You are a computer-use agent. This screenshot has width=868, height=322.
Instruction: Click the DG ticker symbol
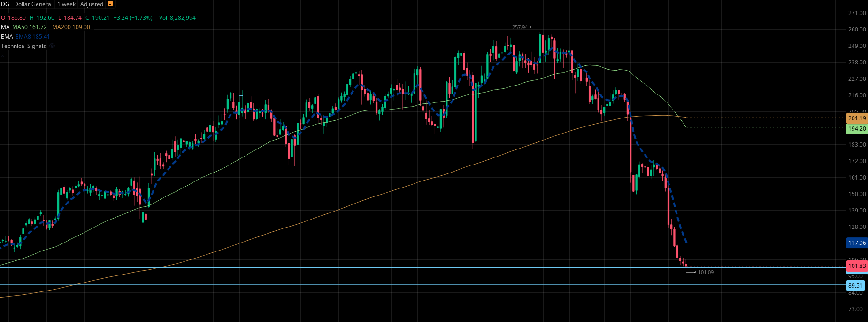click(x=5, y=4)
